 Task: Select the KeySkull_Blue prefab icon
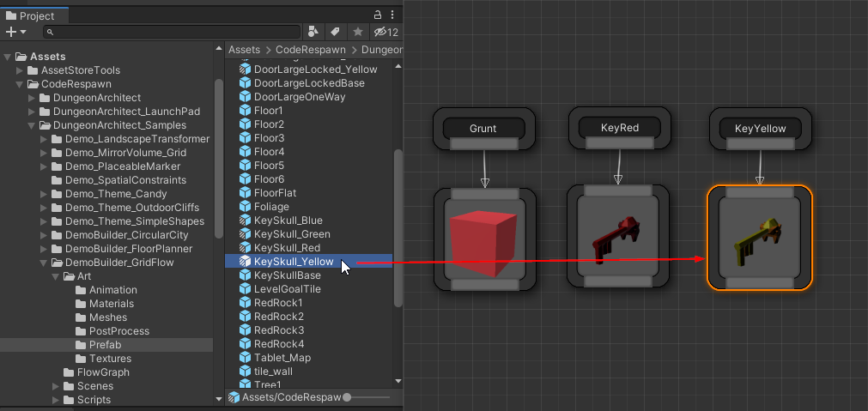pos(245,221)
